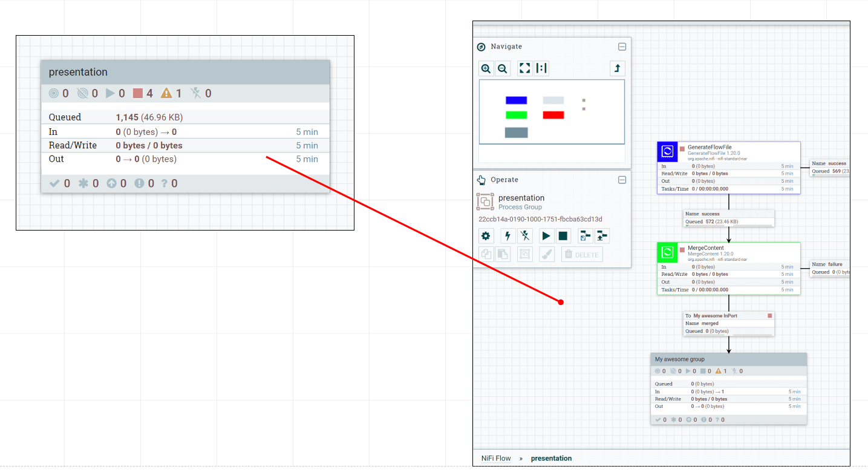Click the up-to-date checkmark in presentation footer
The height and width of the screenshot is (472, 868).
coord(54,183)
